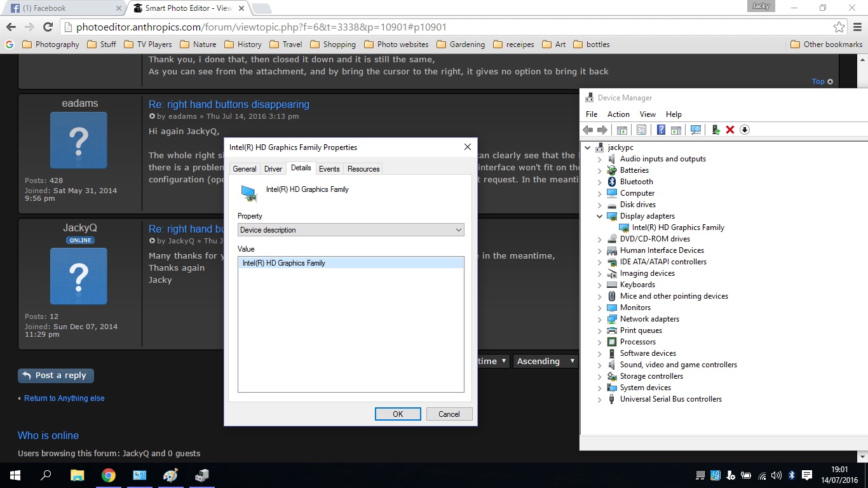The image size is (868, 488).
Task: Expand Audio inputs and outputs node
Action: click(x=599, y=159)
